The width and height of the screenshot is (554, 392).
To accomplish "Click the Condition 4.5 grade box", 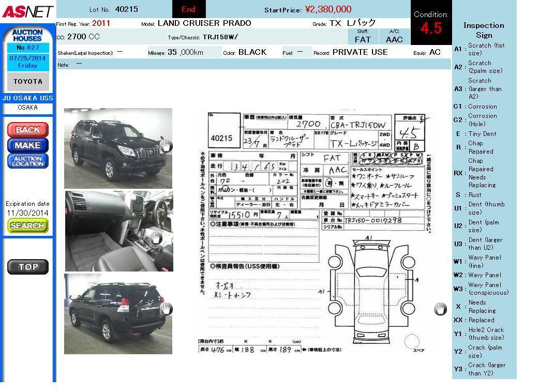I will 431,23.
